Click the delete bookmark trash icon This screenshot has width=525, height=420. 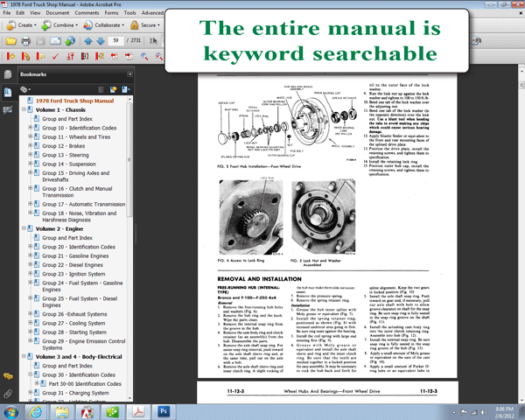(101, 89)
